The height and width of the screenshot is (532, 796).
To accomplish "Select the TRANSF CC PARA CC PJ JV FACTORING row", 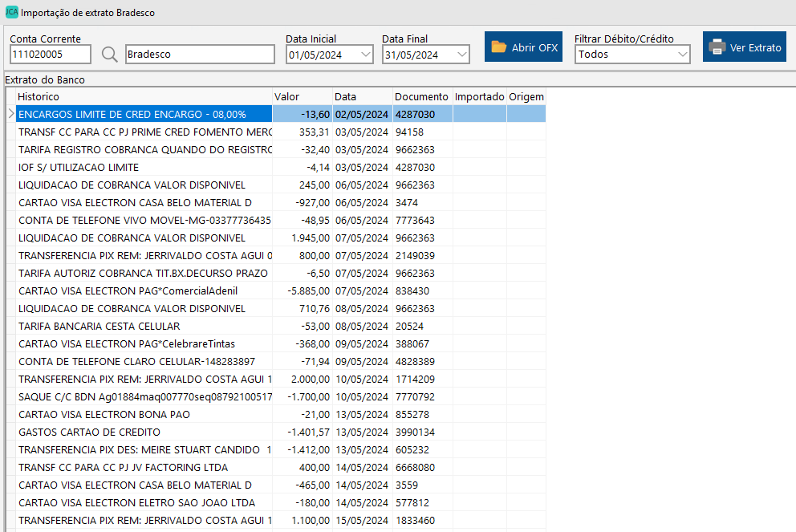I will 144,467.
